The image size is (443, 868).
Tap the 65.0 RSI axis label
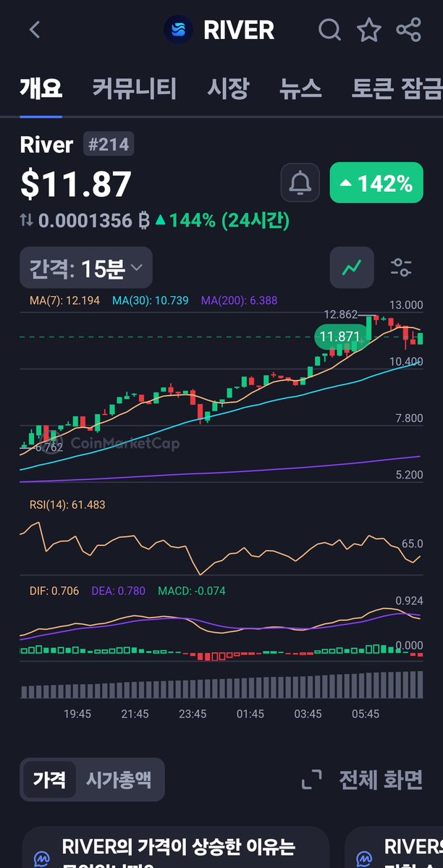(413, 544)
